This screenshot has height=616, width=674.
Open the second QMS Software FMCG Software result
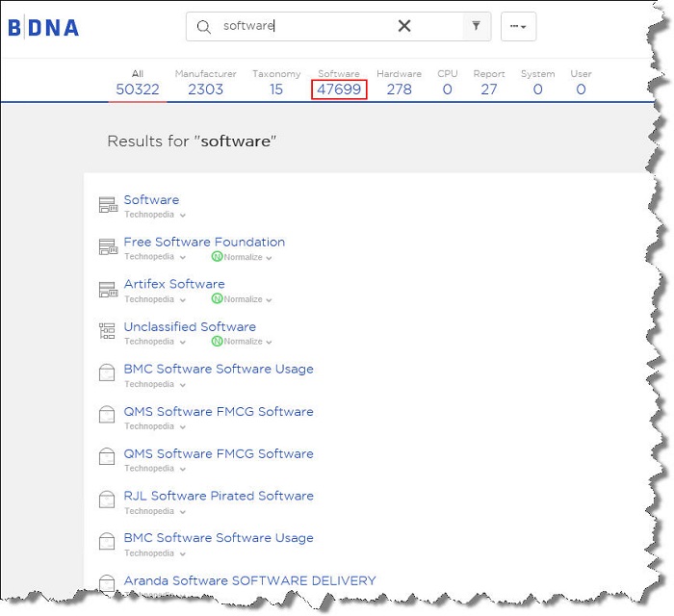219,453
